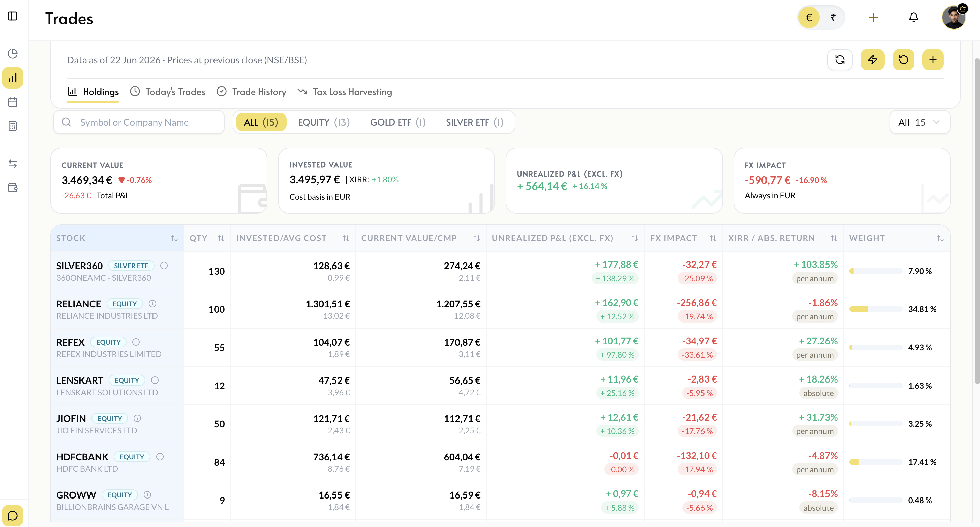Sort by CURRENT VALUE/CMP column
980x527 pixels.
pos(476,238)
